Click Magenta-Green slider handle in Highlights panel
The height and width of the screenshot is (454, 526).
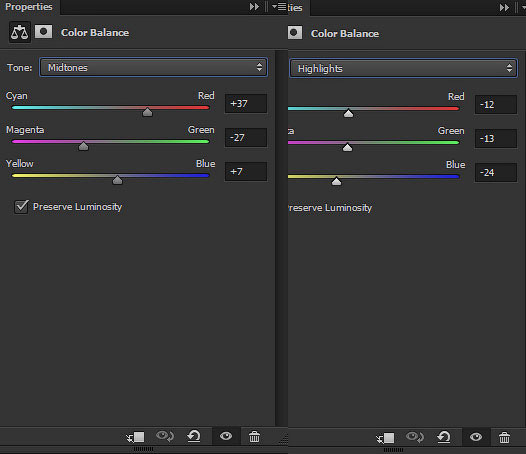[348, 147]
